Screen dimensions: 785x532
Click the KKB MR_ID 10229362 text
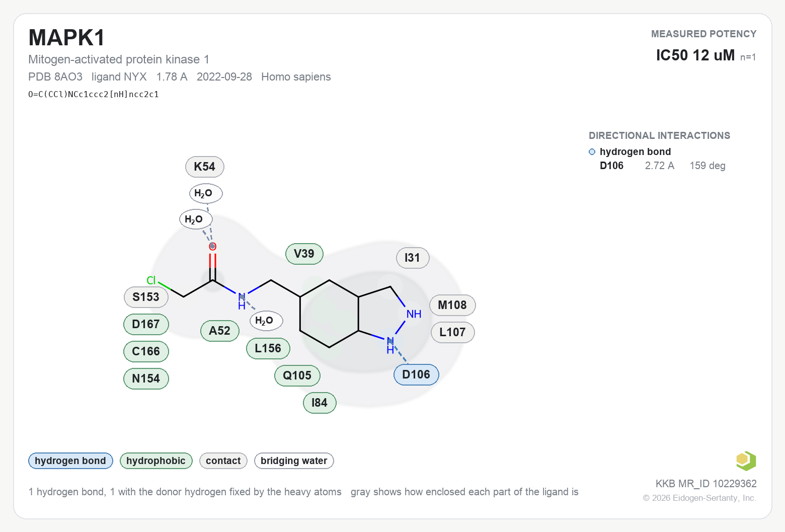pyautogui.click(x=706, y=484)
